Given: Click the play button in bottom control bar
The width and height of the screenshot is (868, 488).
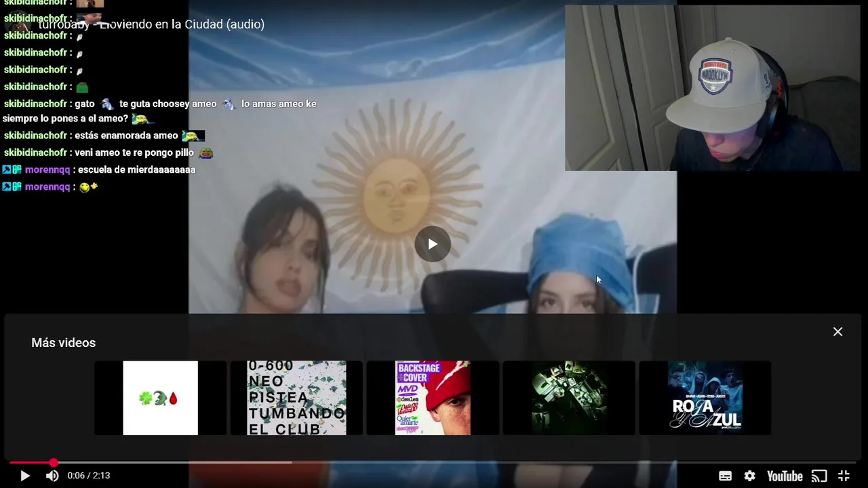Looking at the screenshot, I should pos(24,476).
